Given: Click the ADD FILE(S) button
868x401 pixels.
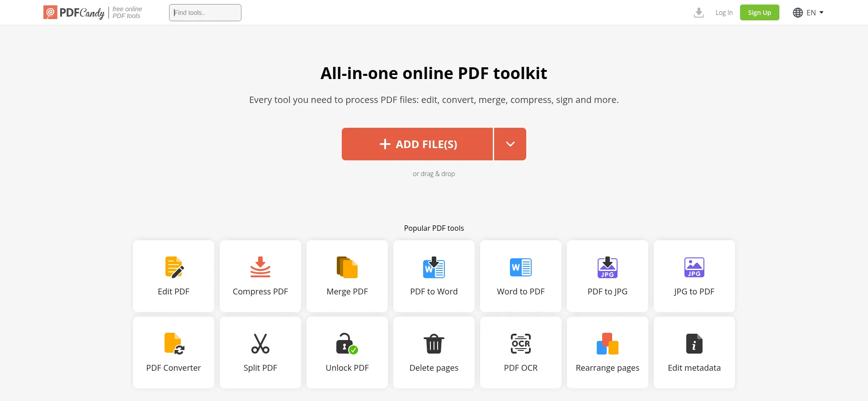Looking at the screenshot, I should (x=417, y=144).
